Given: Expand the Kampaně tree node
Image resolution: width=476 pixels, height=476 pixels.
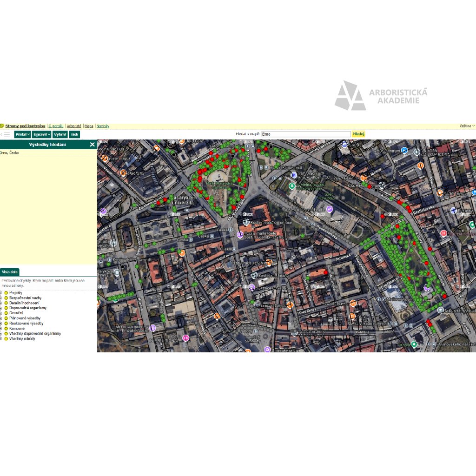Looking at the screenshot, I should coord(1,329).
